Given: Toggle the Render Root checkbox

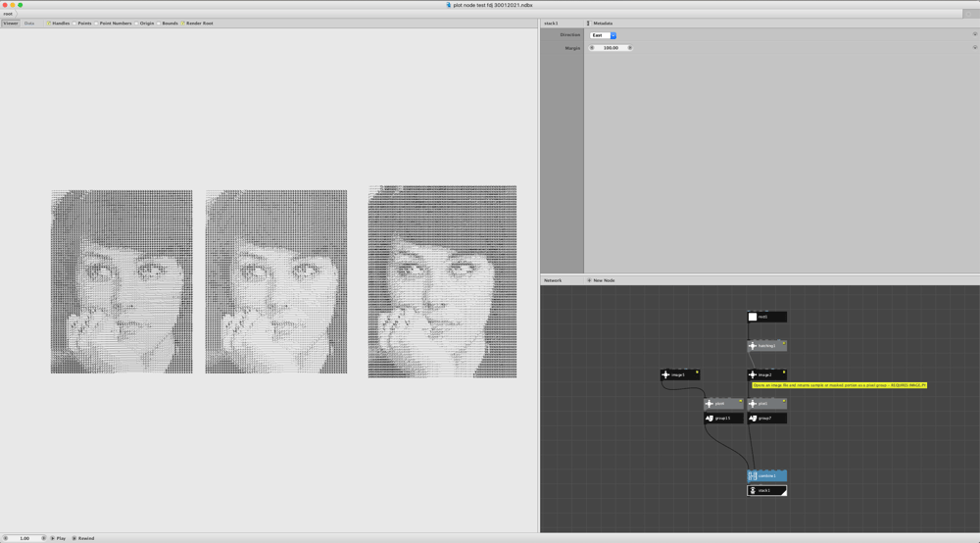Looking at the screenshot, I should [182, 24].
